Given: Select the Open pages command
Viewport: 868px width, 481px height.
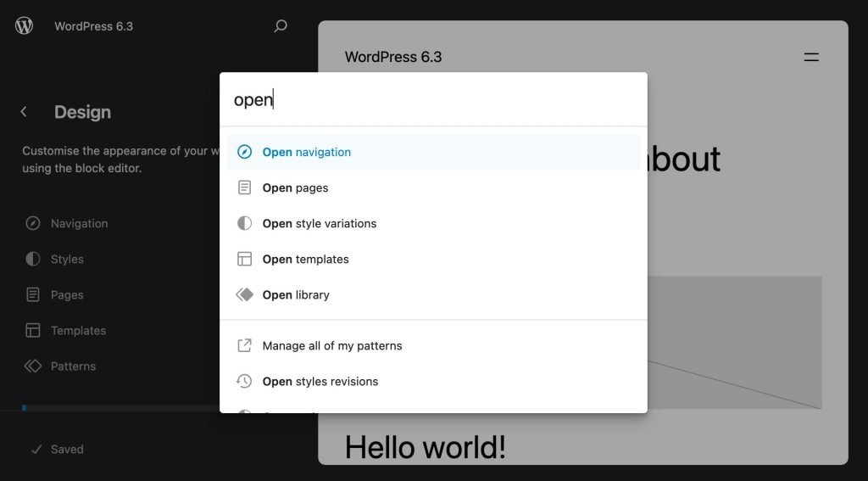Looking at the screenshot, I should click(433, 187).
